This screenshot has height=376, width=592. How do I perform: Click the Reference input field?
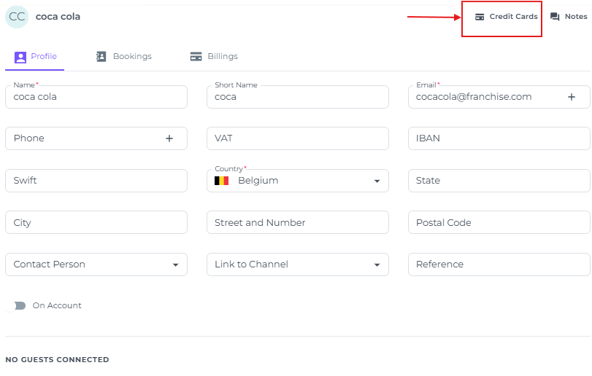(499, 265)
